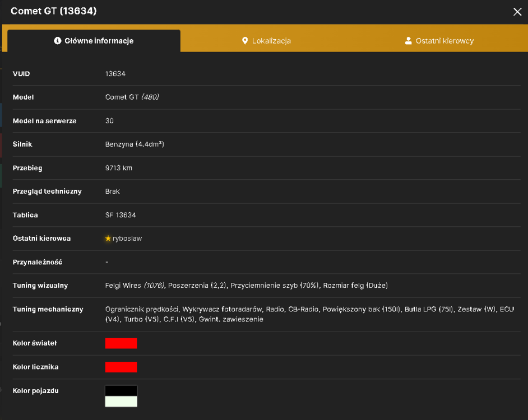Select the Główne informacje tab

point(94,41)
